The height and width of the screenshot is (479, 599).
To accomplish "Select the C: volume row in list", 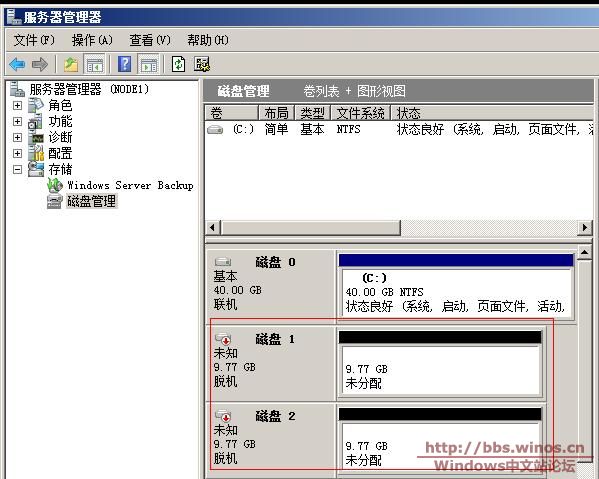I will pos(399,129).
